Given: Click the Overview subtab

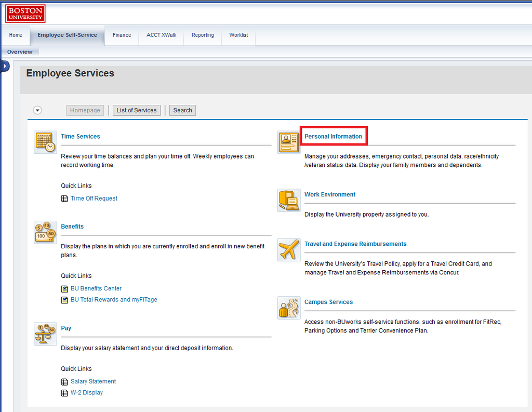Looking at the screenshot, I should (20, 51).
